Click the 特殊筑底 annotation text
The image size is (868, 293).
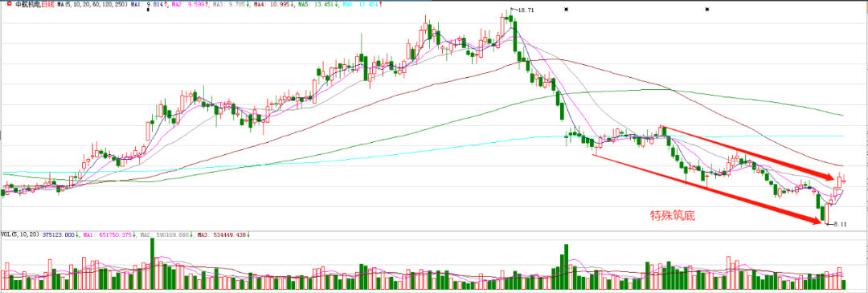672,216
